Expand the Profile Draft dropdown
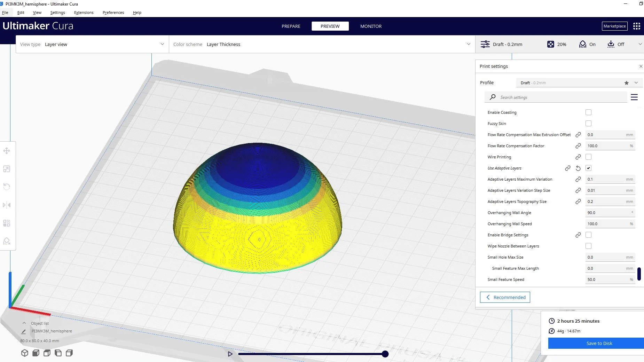The image size is (644, 362). pos(636,82)
